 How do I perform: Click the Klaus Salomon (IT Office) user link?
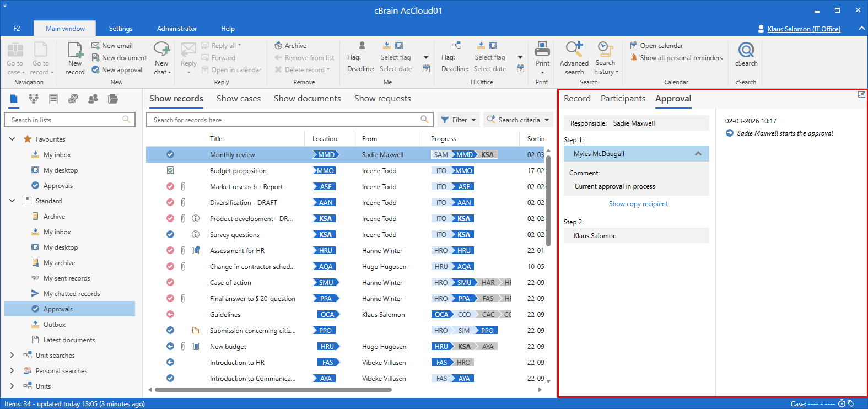click(804, 29)
